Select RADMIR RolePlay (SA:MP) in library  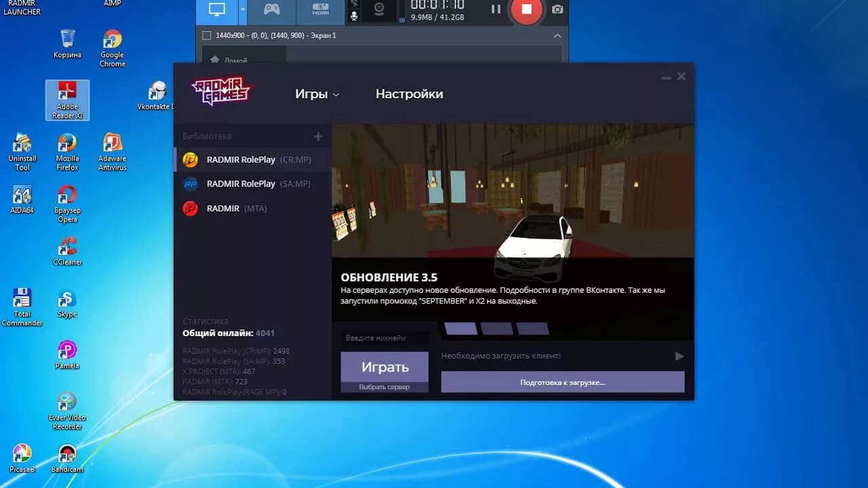click(x=253, y=184)
